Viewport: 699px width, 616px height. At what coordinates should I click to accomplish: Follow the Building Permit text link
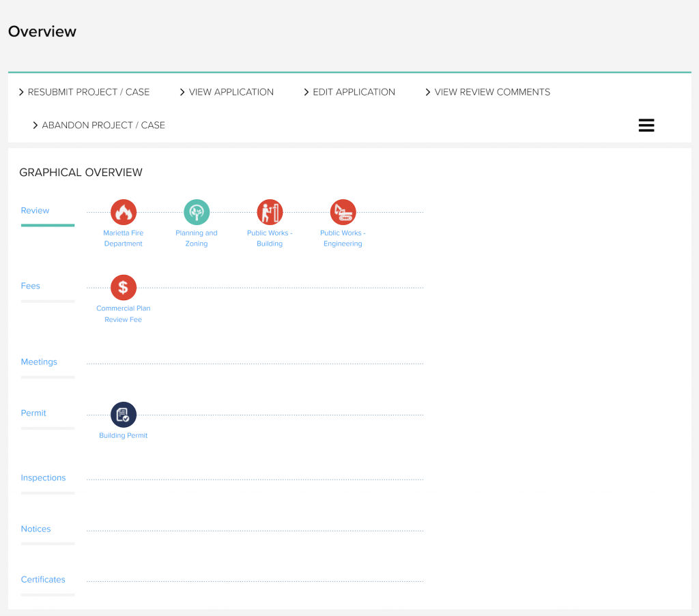tap(124, 436)
